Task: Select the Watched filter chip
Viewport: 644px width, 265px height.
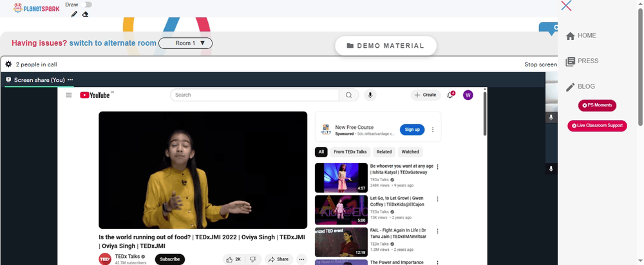Action: (x=410, y=152)
